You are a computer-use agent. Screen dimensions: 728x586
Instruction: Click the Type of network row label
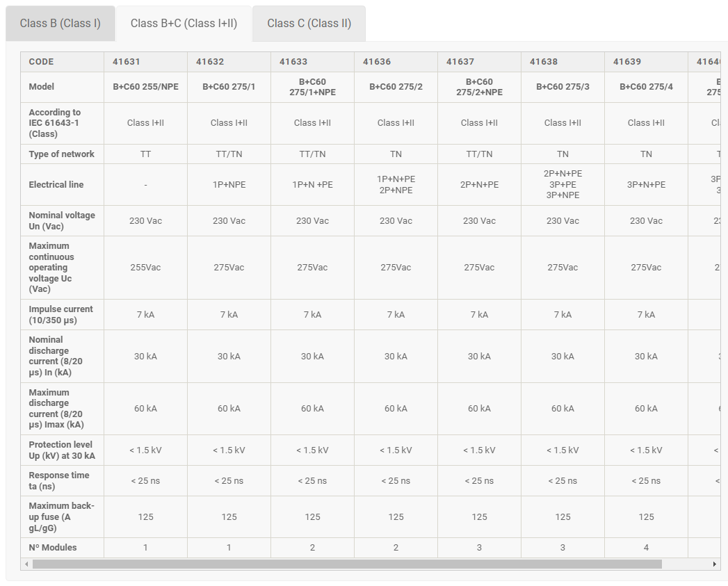(x=61, y=154)
